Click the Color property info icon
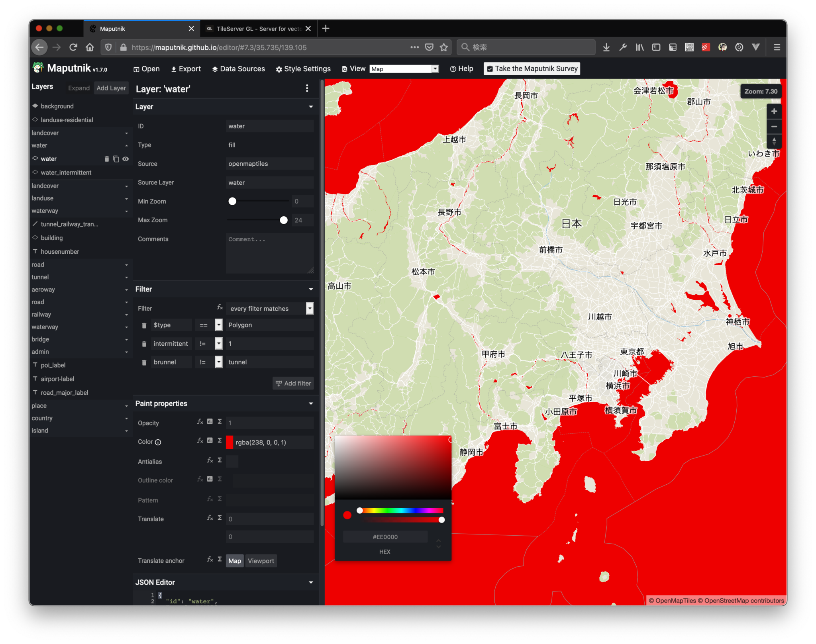This screenshot has height=644, width=816. click(158, 442)
